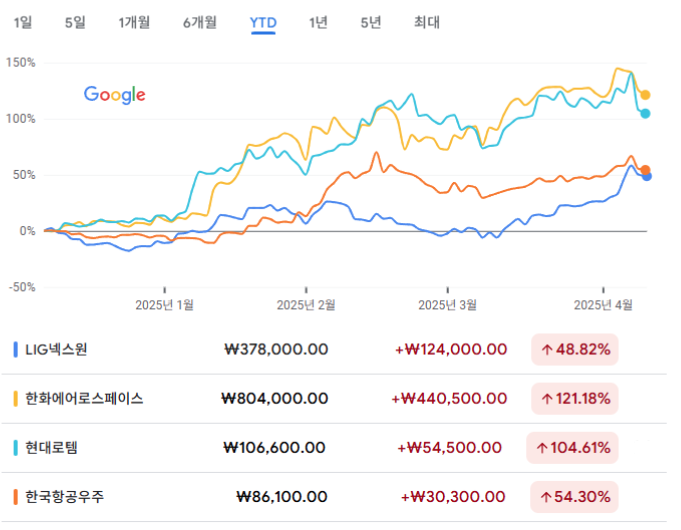Click the 54.30% change badge
The height and width of the screenshot is (530, 681).
(574, 497)
